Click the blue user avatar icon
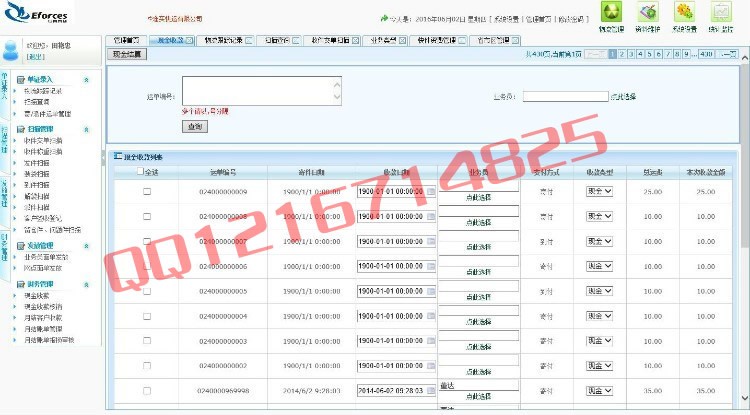This screenshot has height=415, width=750. 11,50
